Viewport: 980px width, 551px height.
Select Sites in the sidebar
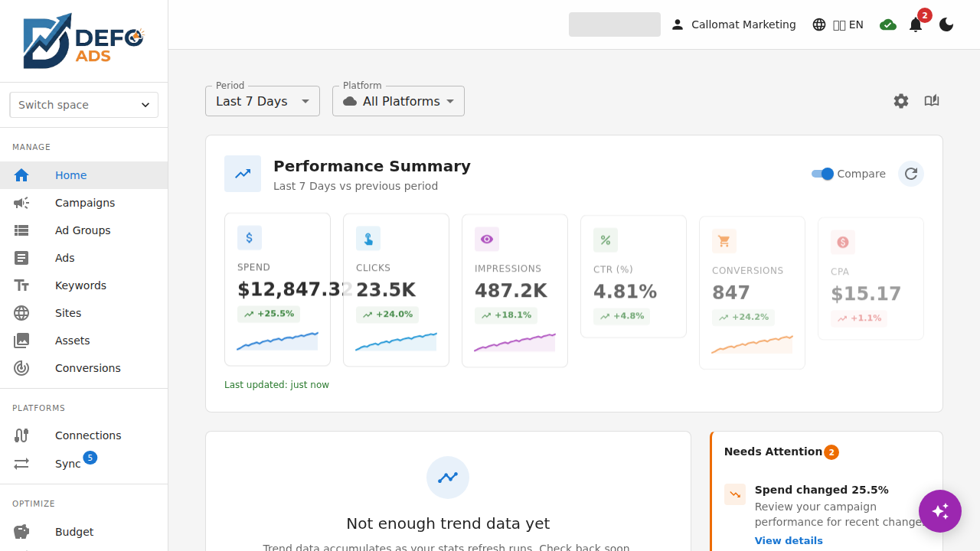(84, 313)
